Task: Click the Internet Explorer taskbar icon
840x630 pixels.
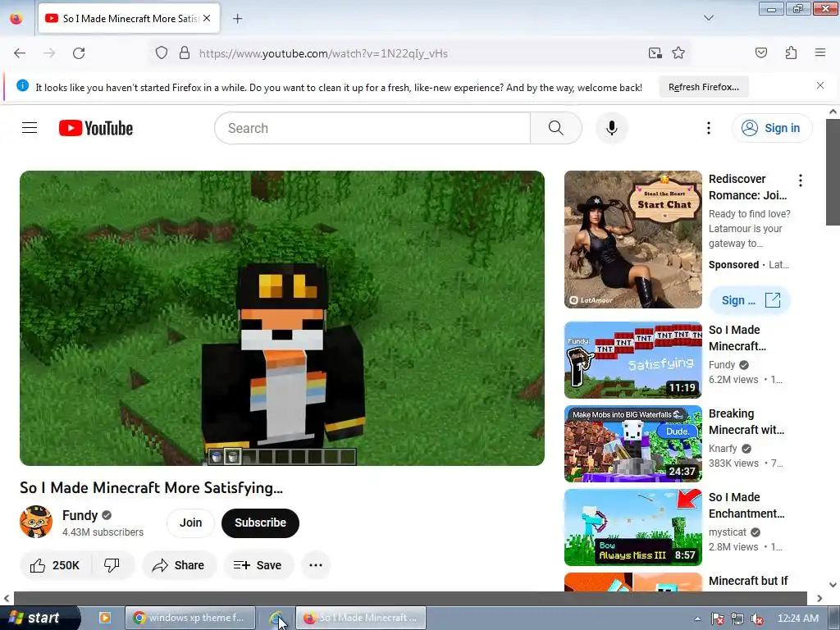Action: tap(276, 618)
